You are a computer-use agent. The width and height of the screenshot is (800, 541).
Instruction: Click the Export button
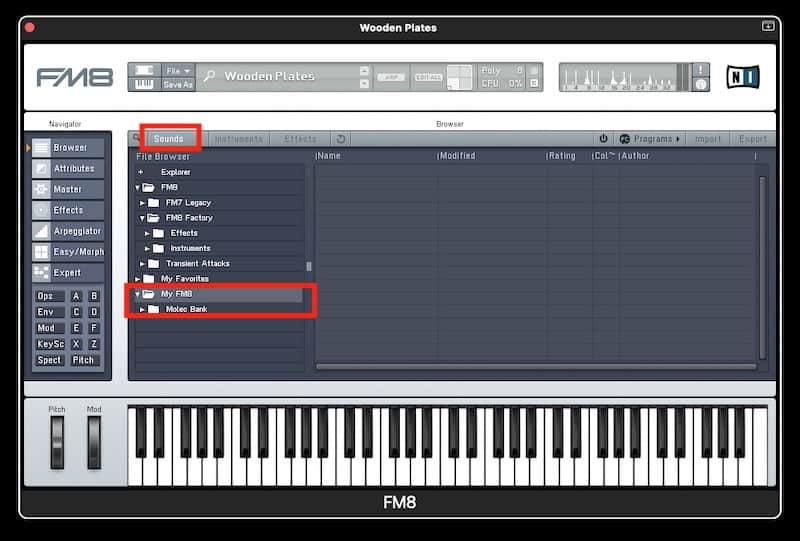(x=753, y=139)
